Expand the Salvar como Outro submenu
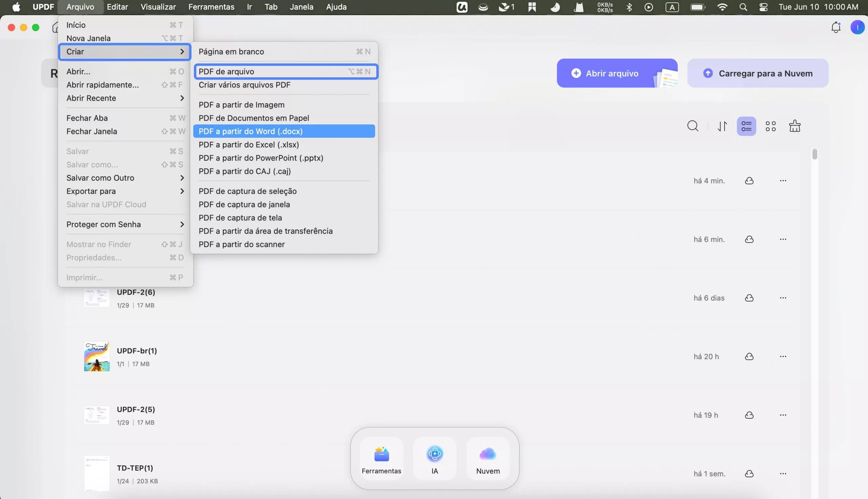The image size is (868, 499). click(x=125, y=178)
